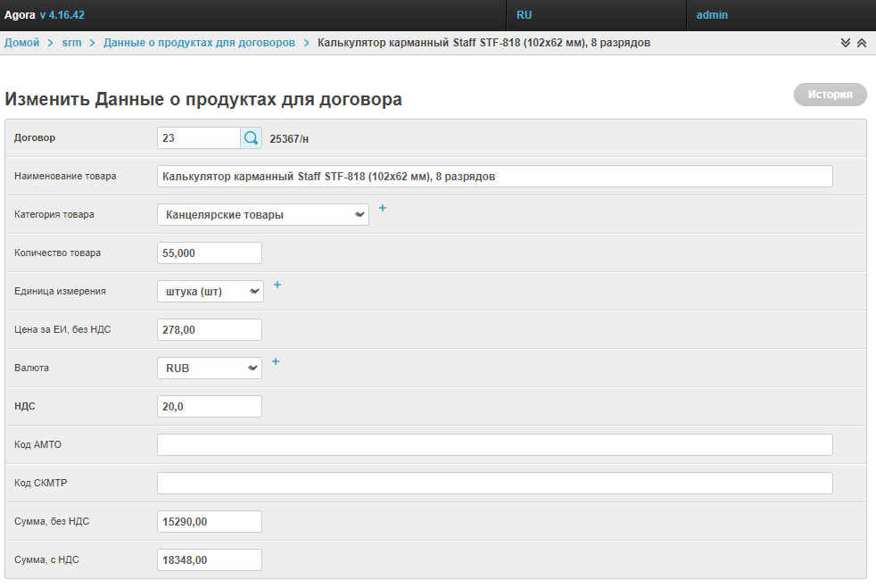Click into the Количество товара field
The height and width of the screenshot is (588, 876).
tap(209, 253)
